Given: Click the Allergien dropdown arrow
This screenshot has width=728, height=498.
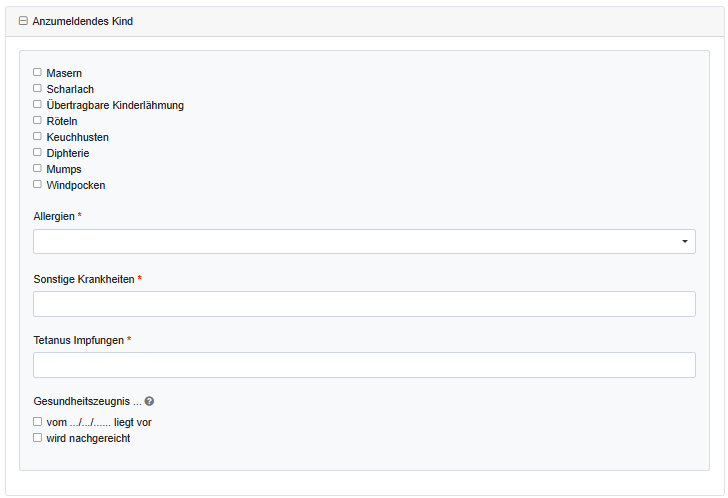Looking at the screenshot, I should coord(685,242).
